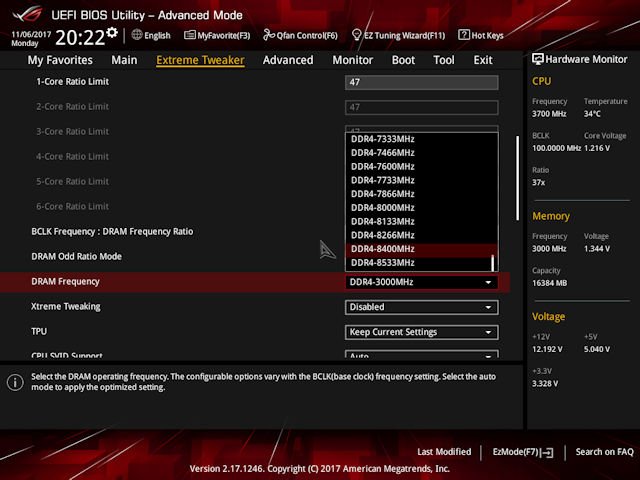This screenshot has width=640, height=480.
Task: Select the DRAM Odd Ratio Mode label
Action: [x=76, y=256]
